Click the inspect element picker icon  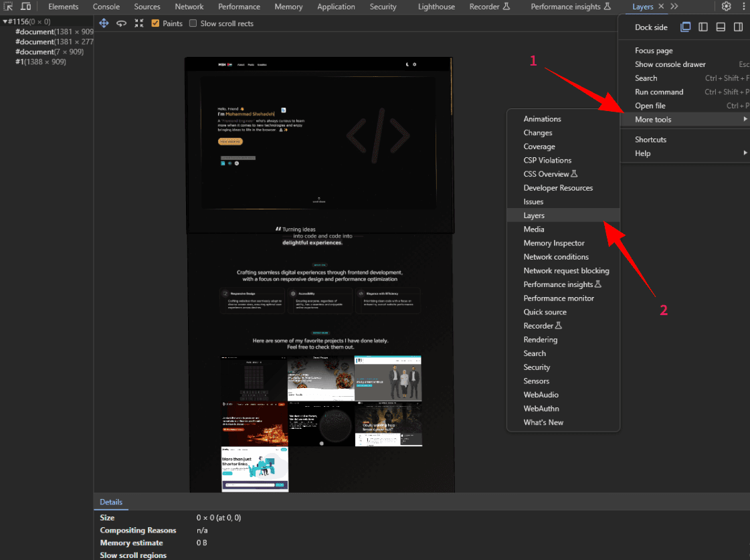point(9,7)
